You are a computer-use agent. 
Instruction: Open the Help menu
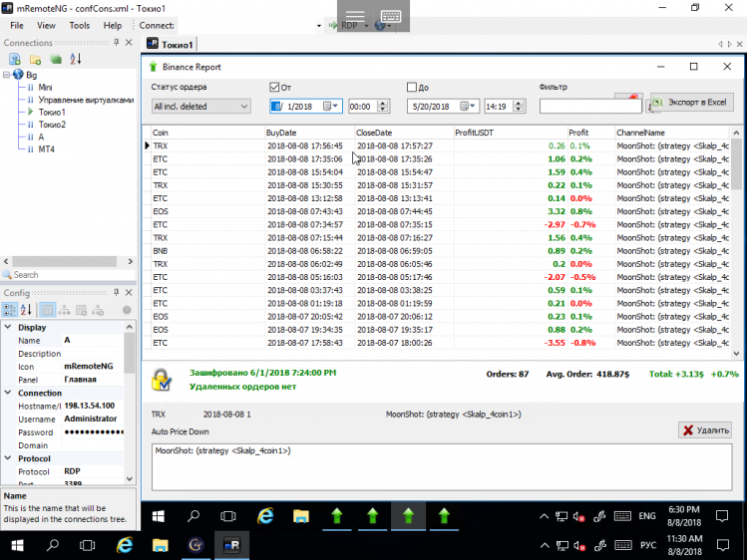[x=113, y=26]
